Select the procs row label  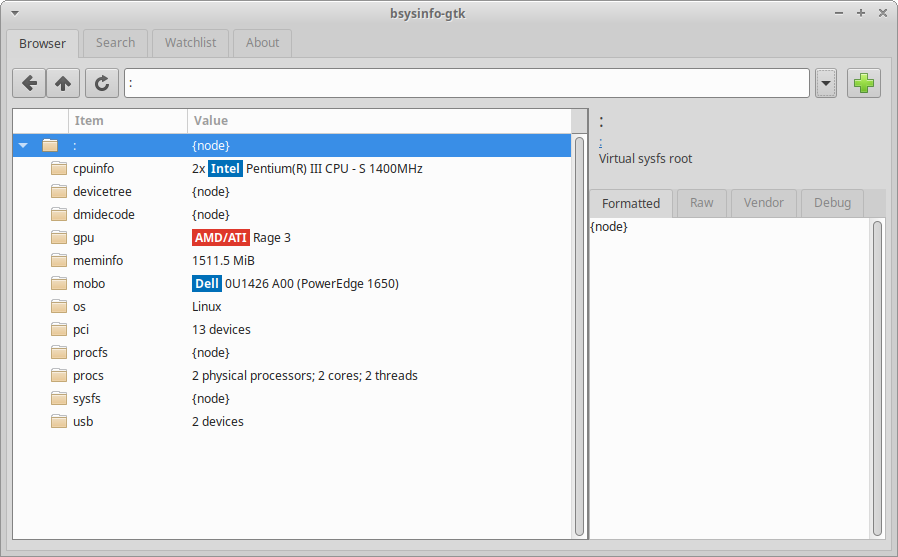click(x=88, y=376)
